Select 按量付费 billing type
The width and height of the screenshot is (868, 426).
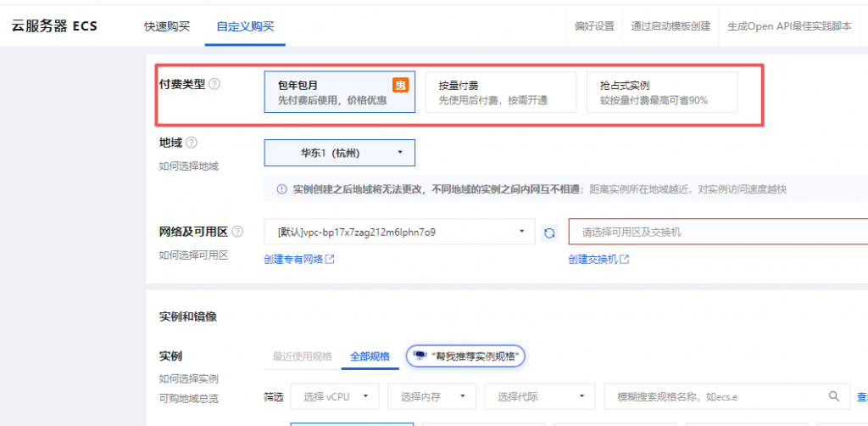coord(500,92)
